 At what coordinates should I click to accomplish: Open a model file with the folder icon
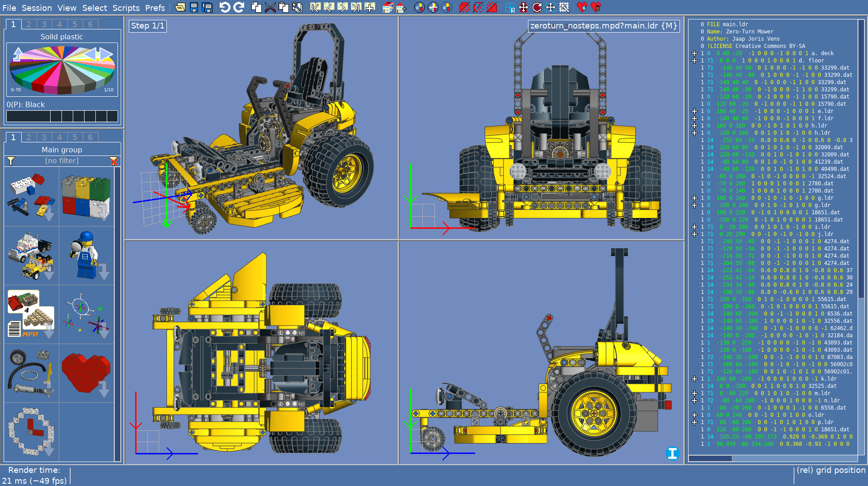[180, 7]
